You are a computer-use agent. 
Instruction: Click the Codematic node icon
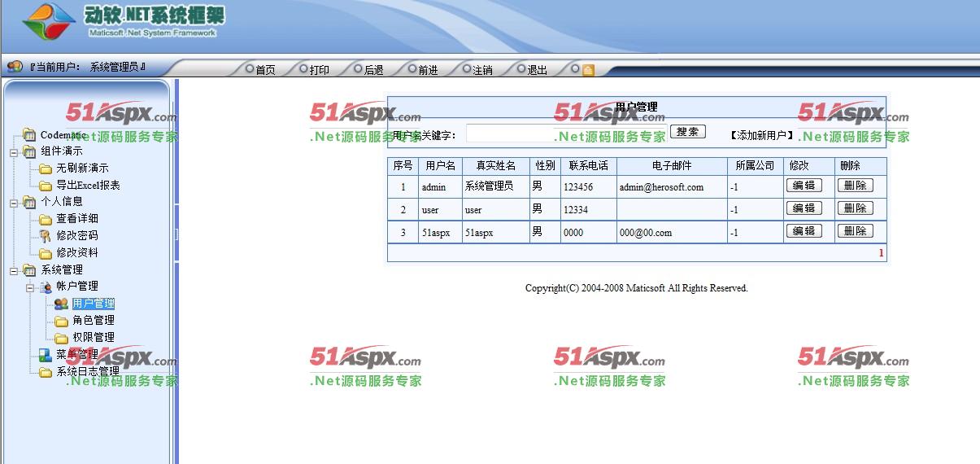tap(30, 135)
